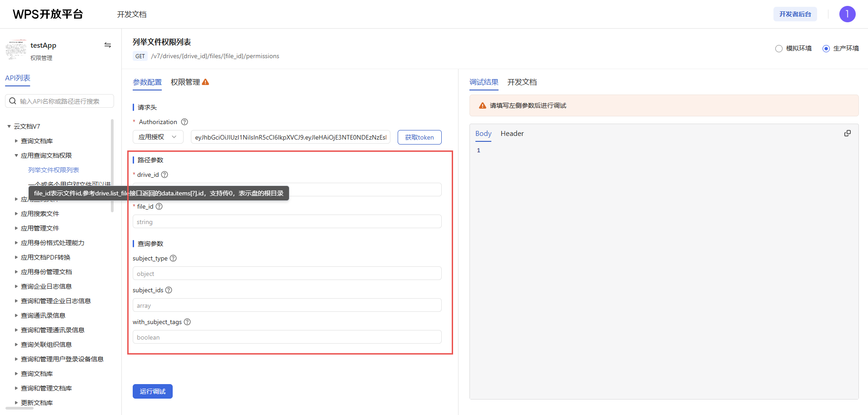Viewport: 868px width, 415px height.
Task: Click the file_id string input field
Action: [287, 222]
